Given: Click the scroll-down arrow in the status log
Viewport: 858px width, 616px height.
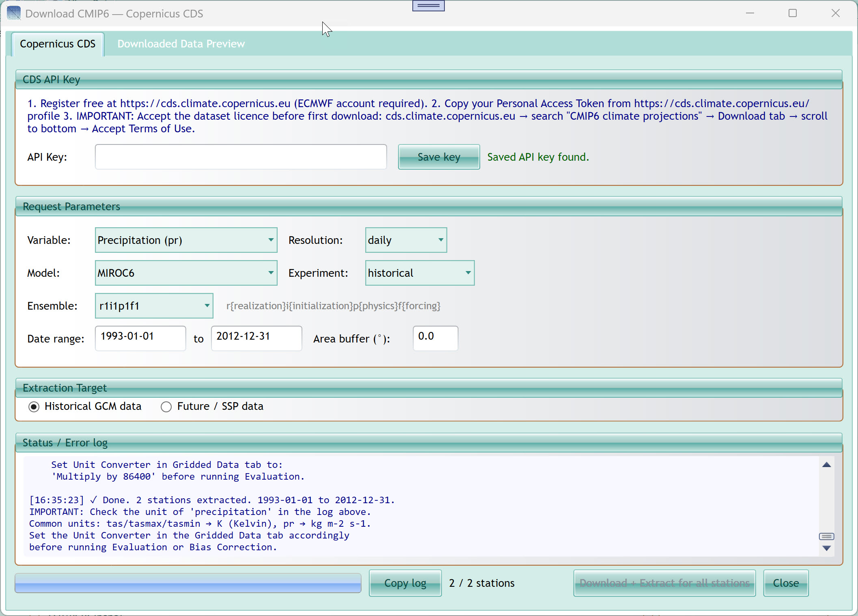Looking at the screenshot, I should 826,548.
